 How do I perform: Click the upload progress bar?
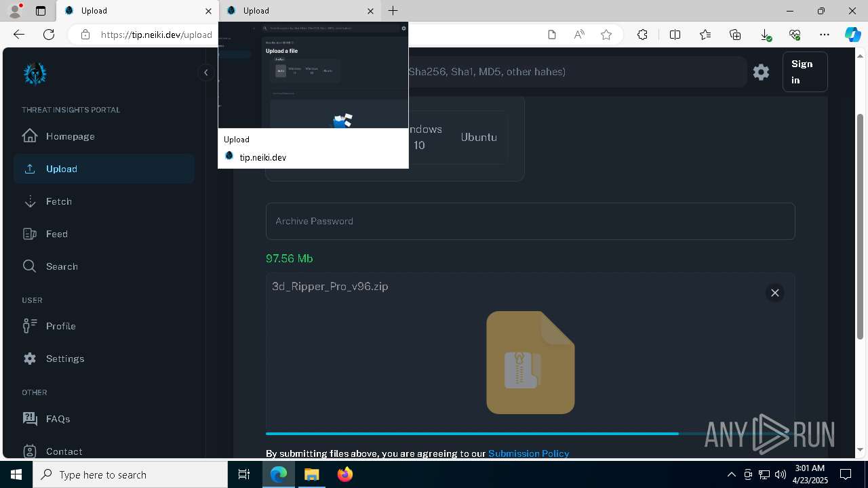tap(530, 433)
